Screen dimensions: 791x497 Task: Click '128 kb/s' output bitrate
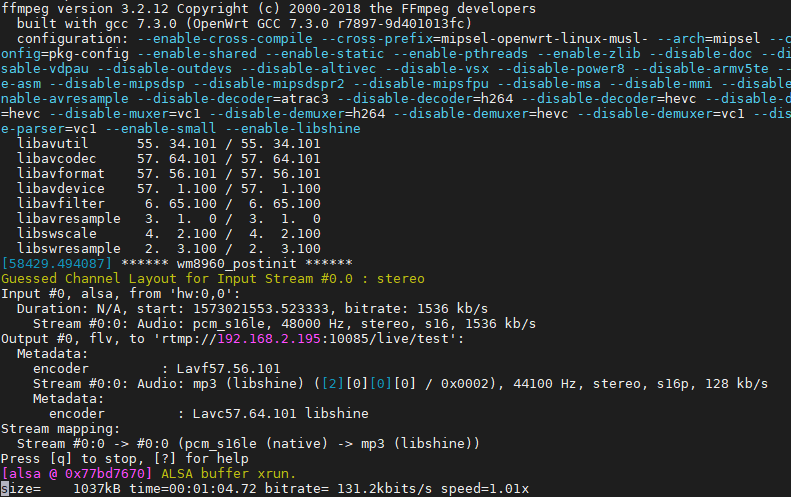pos(737,383)
